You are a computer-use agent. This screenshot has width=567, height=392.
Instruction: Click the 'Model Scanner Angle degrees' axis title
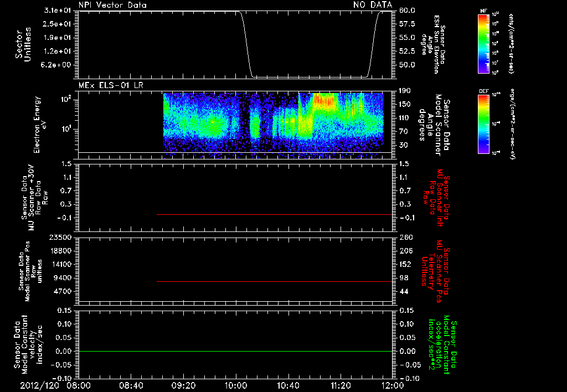(x=434, y=125)
